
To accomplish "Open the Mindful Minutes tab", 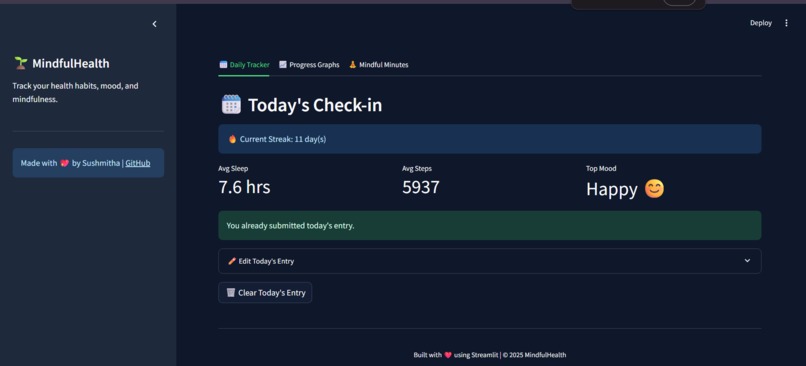I will pyautogui.click(x=378, y=65).
